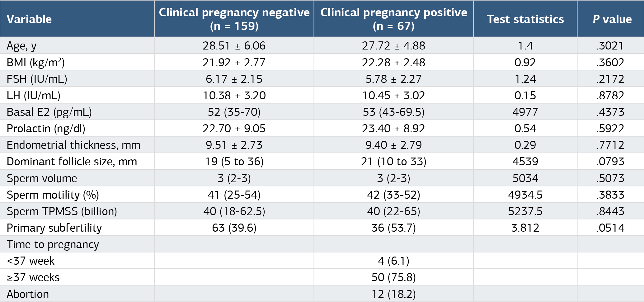Click the Clinical pregnancy positive header
Screen dimensions: 644x302
(x=394, y=19)
